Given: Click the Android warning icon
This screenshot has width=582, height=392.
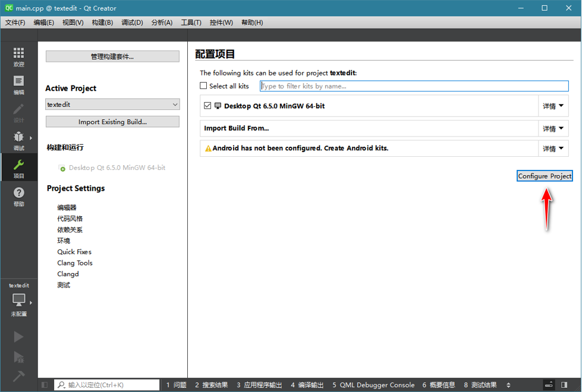Looking at the screenshot, I should pos(208,148).
